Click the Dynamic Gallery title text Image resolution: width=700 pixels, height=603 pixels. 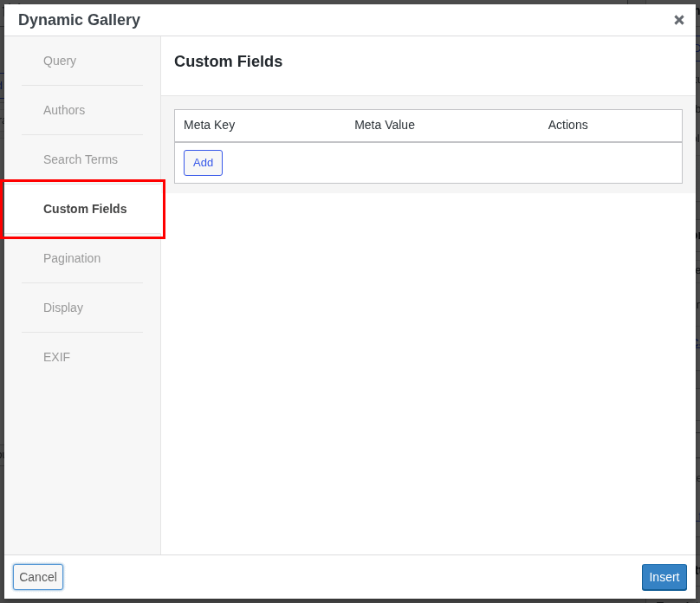point(79,19)
